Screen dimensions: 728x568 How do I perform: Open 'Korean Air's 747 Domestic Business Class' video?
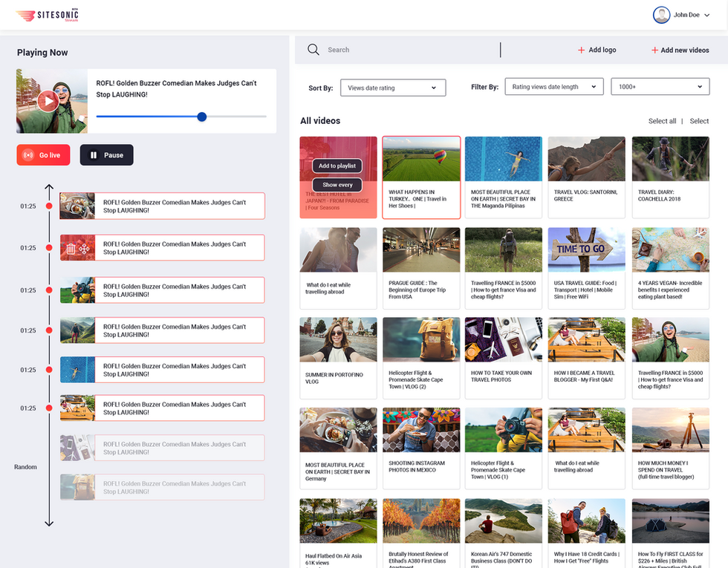pos(504,533)
